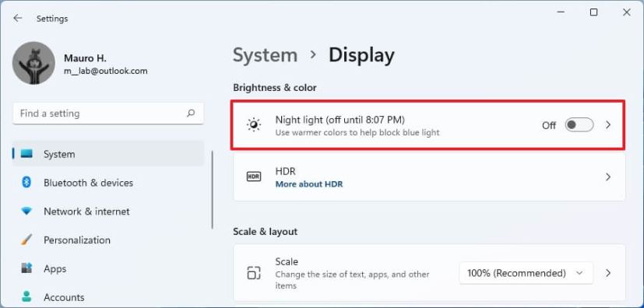Image resolution: width=644 pixels, height=308 pixels.
Task: Click the Bluetooth icon in sidebar
Action: [26, 183]
